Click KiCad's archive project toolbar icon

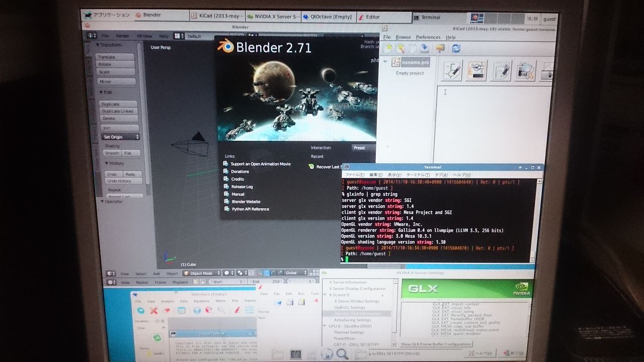click(x=440, y=48)
